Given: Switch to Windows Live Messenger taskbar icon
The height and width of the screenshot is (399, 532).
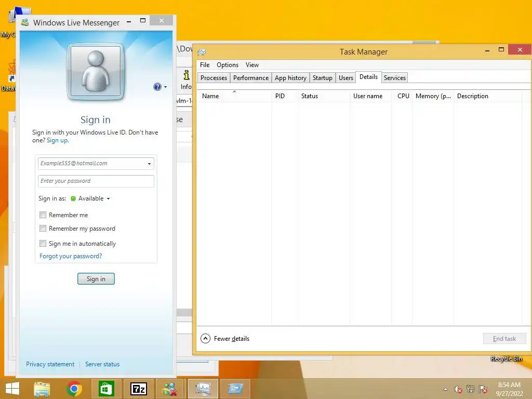Looking at the screenshot, I should (x=170, y=389).
